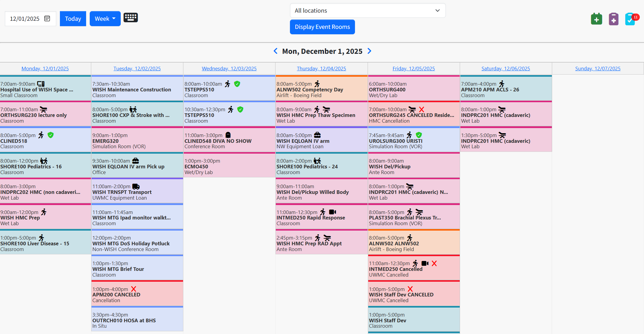The width and height of the screenshot is (644, 334).
Task: Expand the All locations dropdown
Action: [368, 11]
